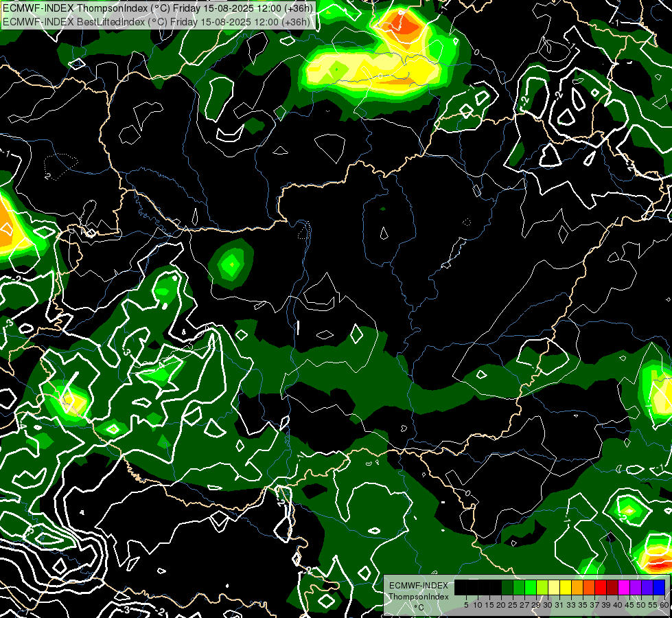This screenshot has width=672, height=618.
Task: Click the ECMWF-INDEX ThompsonIndex title line
Action: [x=158, y=8]
